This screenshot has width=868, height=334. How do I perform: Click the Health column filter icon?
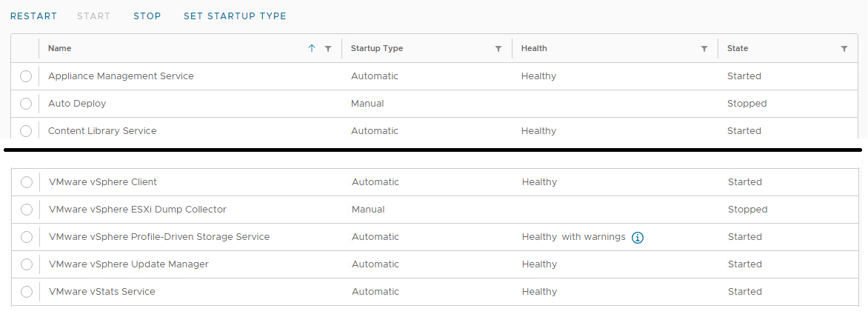pyautogui.click(x=704, y=49)
